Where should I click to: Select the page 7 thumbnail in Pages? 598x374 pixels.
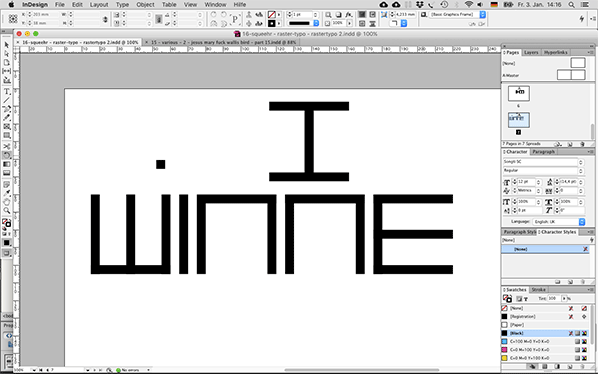tap(519, 120)
